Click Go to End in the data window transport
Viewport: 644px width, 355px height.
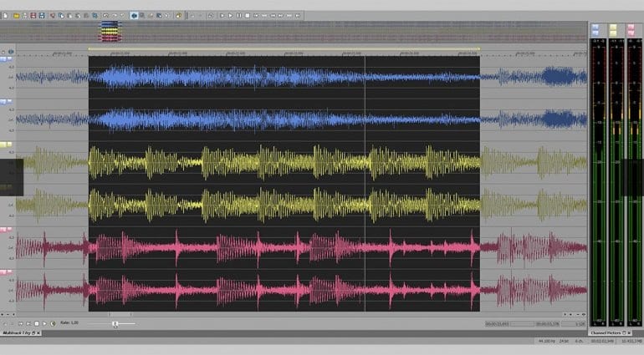(x=28, y=324)
